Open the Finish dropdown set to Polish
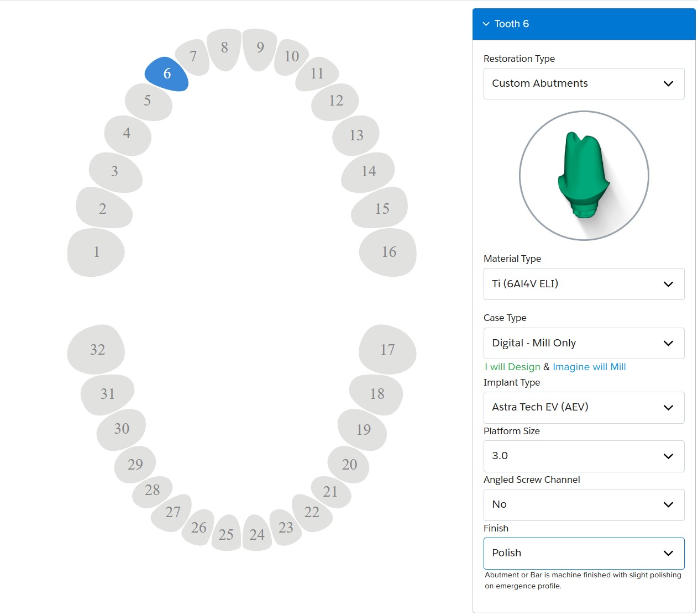698x616 pixels. click(x=584, y=553)
